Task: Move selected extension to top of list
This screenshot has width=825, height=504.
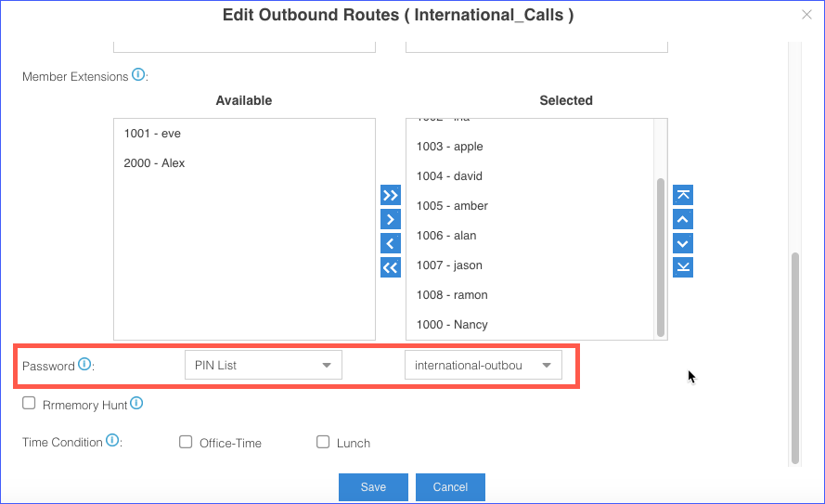Action: [x=683, y=195]
